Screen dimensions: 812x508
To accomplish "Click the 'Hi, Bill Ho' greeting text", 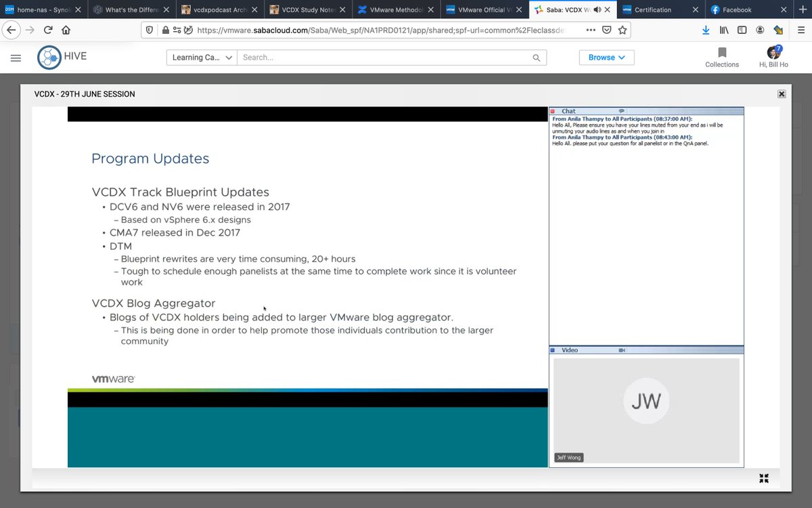I will [773, 64].
